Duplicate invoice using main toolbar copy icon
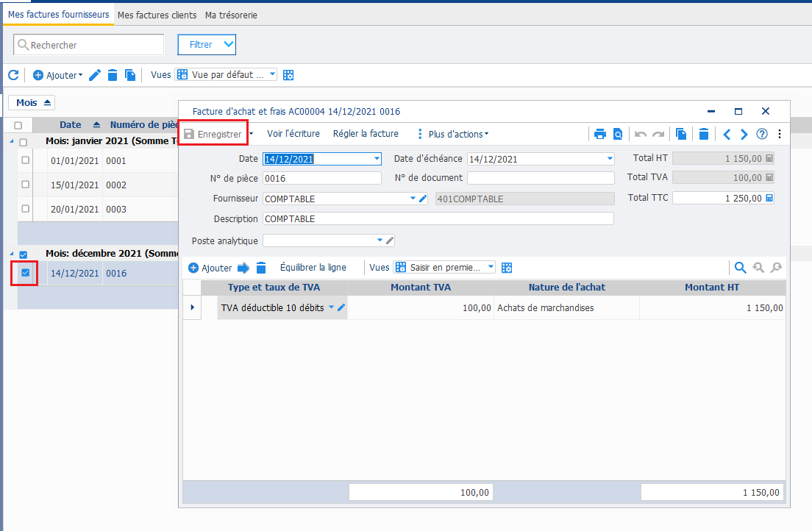The height and width of the screenshot is (531, 812). (130, 75)
